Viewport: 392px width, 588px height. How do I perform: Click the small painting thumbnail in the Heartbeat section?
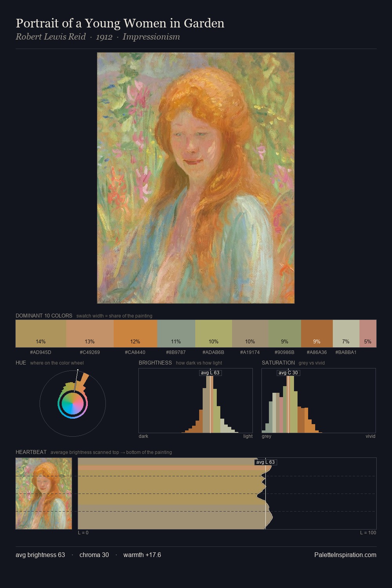[44, 494]
